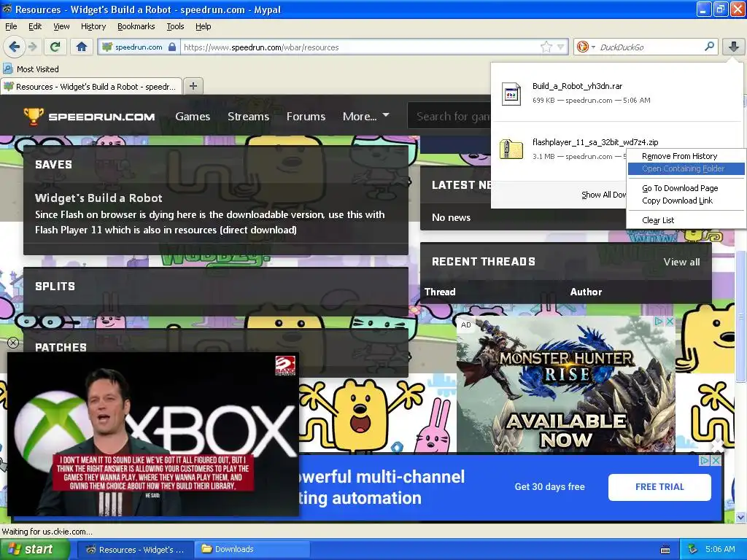Switch to Resources - Widget's taskbar button
Screen dimensions: 747x560
tap(135, 550)
